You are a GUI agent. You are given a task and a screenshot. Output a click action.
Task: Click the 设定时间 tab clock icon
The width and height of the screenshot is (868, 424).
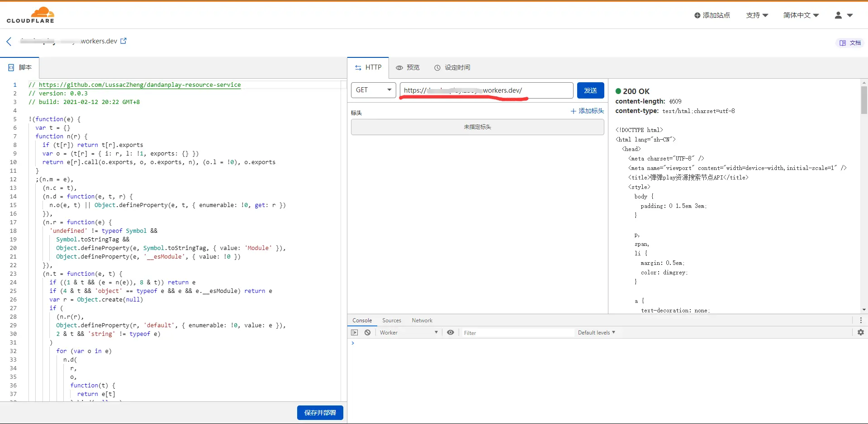click(437, 68)
